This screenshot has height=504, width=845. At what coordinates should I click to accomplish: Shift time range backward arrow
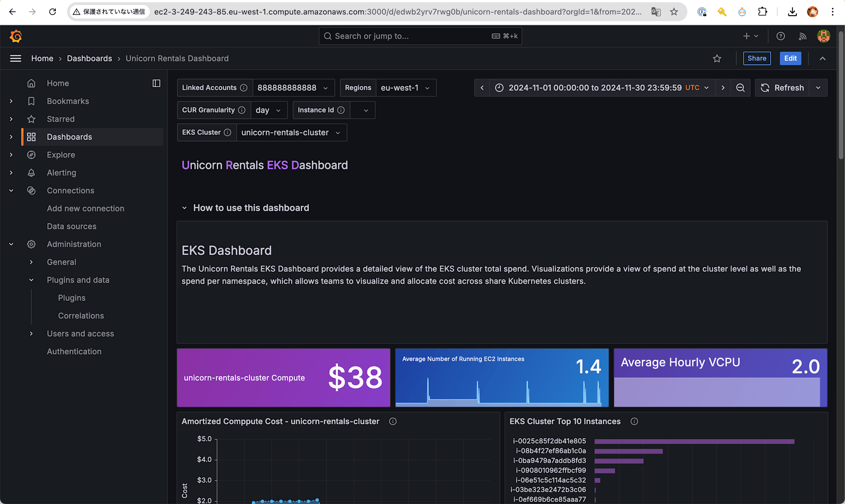[x=482, y=88]
